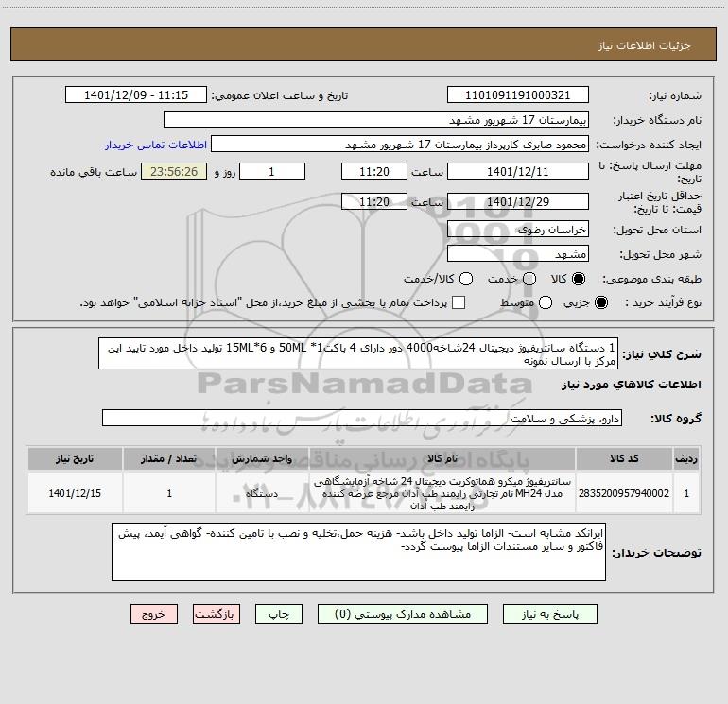The width and height of the screenshot is (728, 704).
Task: Click the remaining days field showing 1
Action: [x=272, y=171]
